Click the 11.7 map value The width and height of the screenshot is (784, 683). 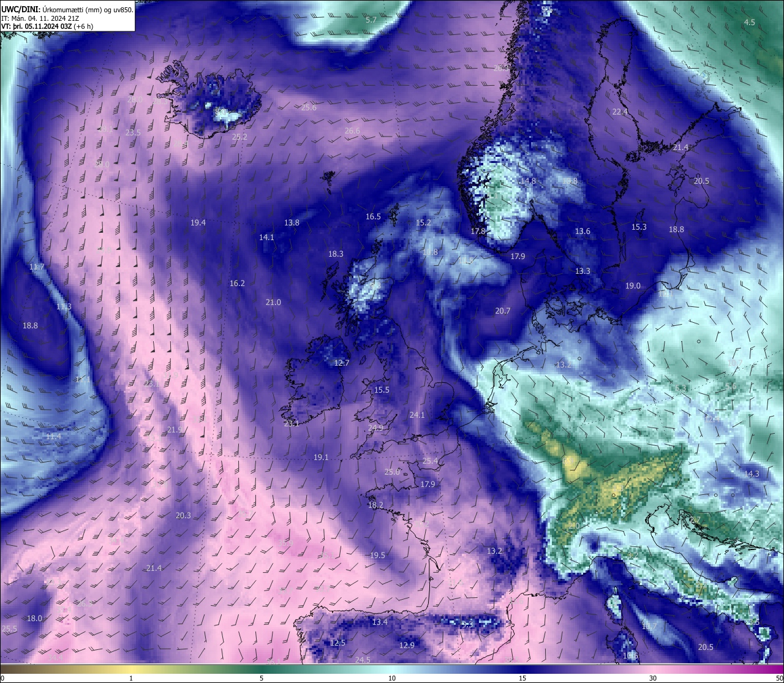tap(37, 267)
